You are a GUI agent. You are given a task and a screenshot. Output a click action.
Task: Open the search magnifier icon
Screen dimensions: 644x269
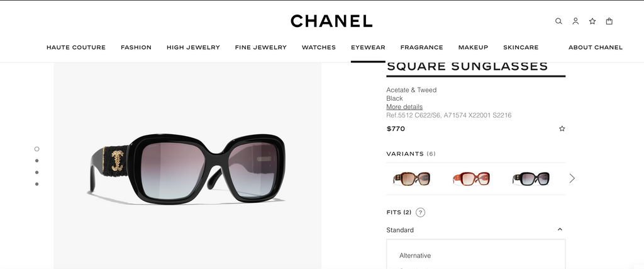(558, 21)
